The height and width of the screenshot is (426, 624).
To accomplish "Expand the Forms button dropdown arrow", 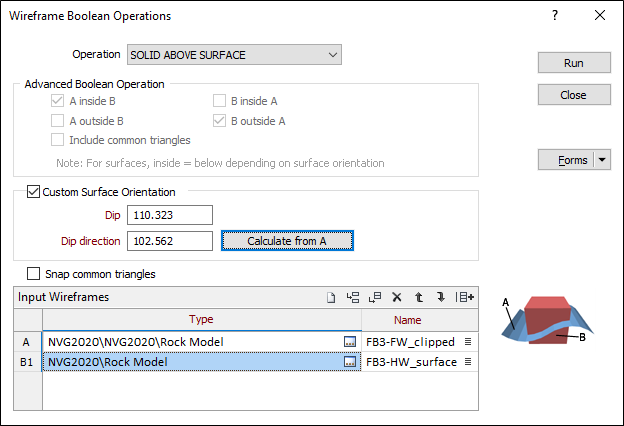I will coord(602,160).
